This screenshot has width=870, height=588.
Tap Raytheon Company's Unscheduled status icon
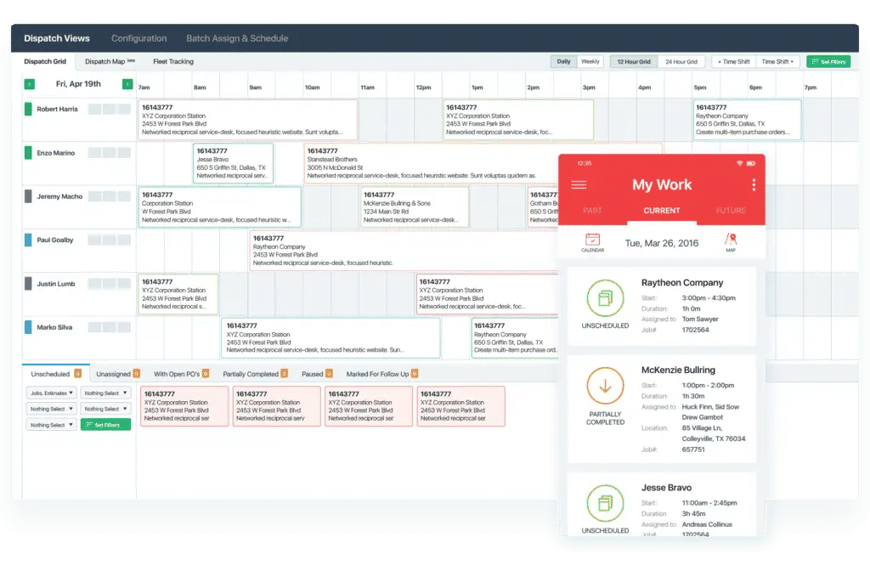tap(605, 298)
